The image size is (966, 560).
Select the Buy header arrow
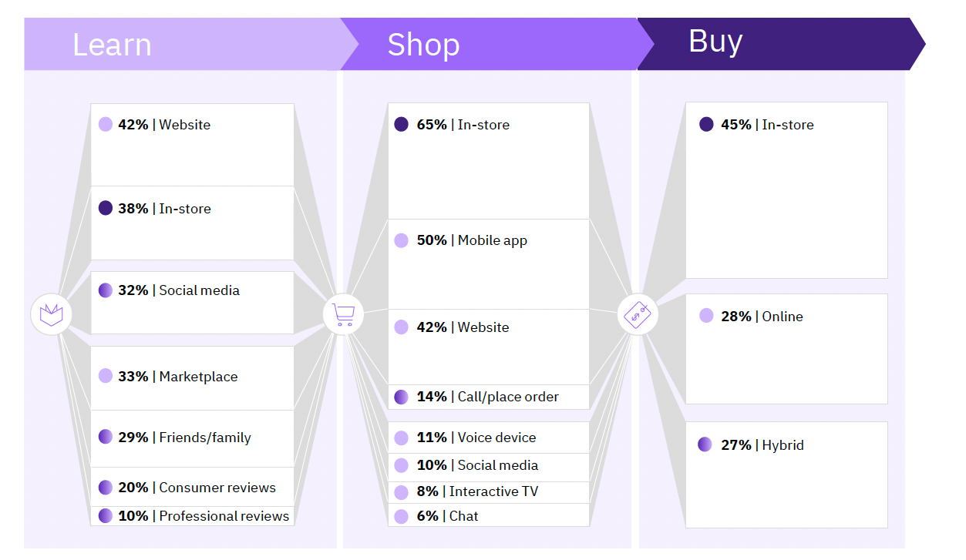pos(781,44)
